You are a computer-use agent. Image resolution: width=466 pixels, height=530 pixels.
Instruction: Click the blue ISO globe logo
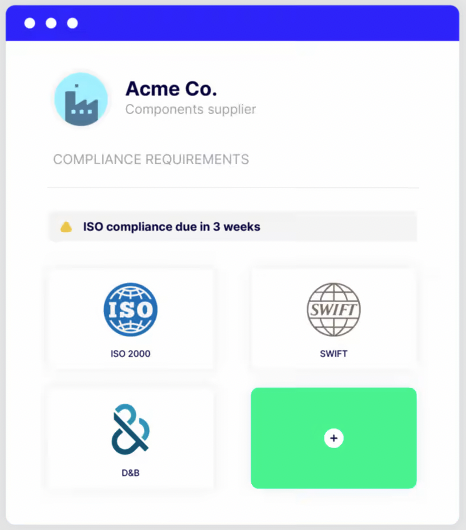[x=130, y=309]
